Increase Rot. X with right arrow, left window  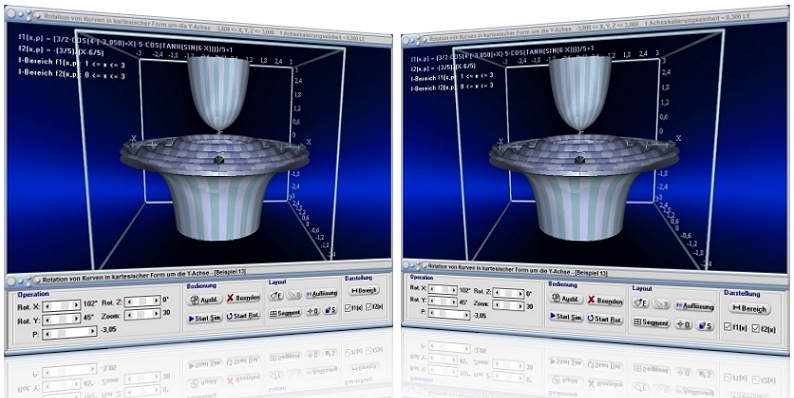click(76, 305)
